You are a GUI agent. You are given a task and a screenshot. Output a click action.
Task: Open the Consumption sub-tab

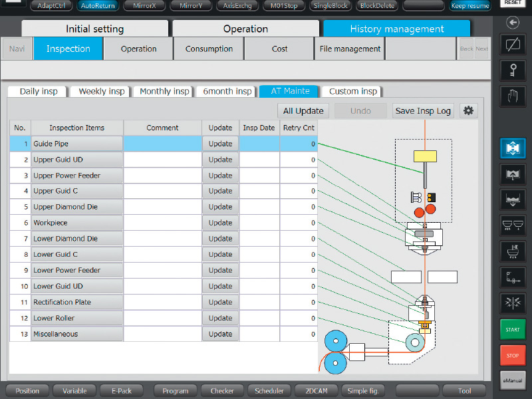[x=209, y=49]
